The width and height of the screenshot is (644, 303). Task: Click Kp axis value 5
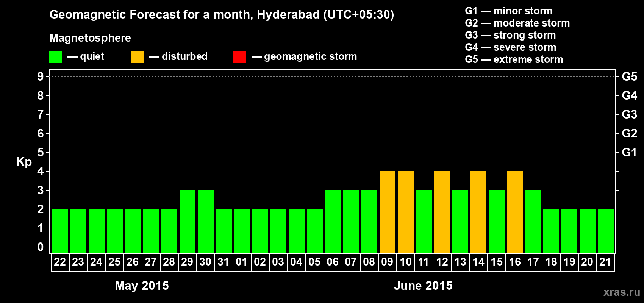[41, 152]
